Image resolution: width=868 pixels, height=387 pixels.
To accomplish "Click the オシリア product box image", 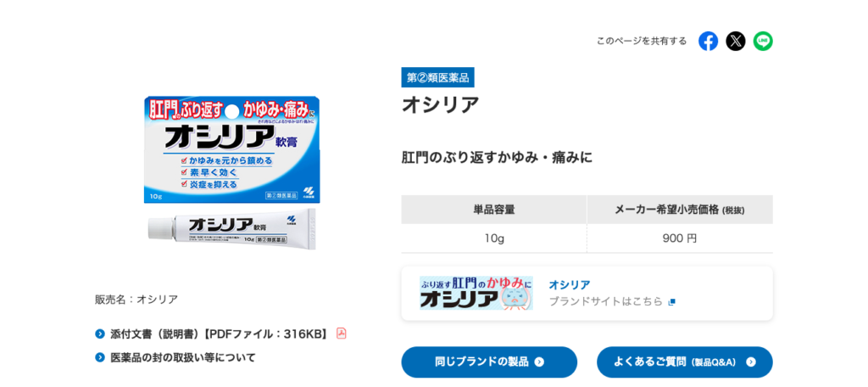I will coord(231,149).
